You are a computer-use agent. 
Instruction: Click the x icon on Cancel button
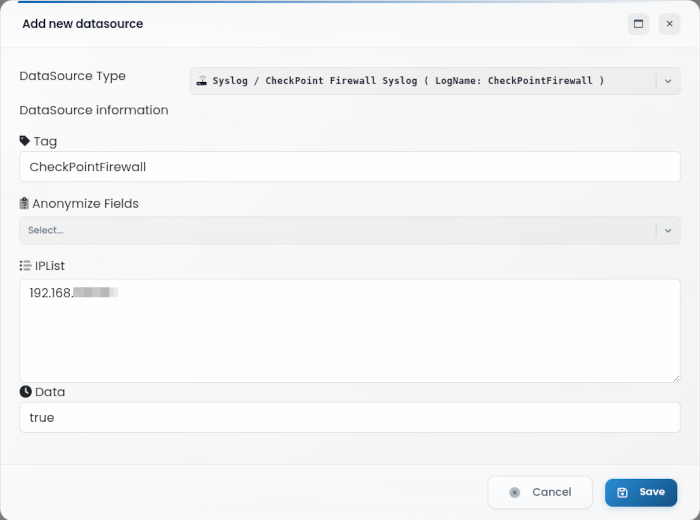click(x=514, y=492)
